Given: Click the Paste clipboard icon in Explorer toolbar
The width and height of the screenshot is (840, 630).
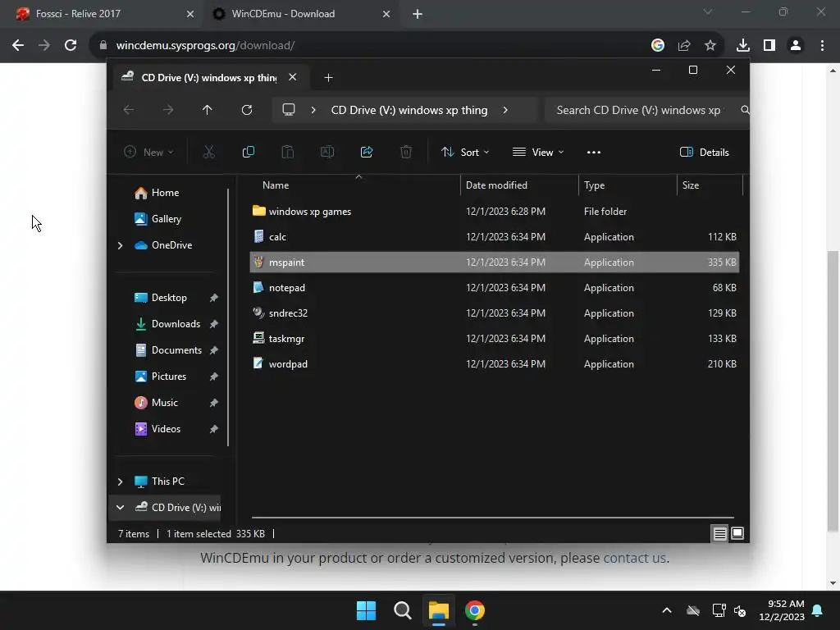Looking at the screenshot, I should pos(288,152).
